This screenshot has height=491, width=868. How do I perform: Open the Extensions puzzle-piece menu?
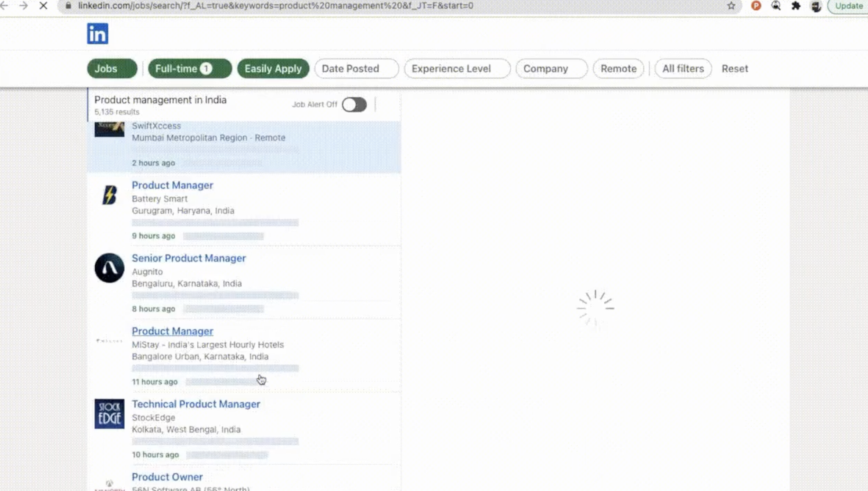click(x=796, y=6)
